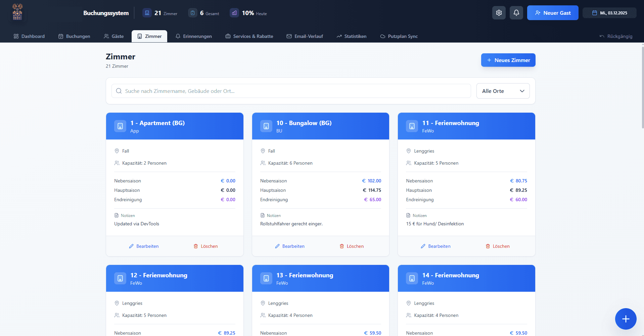Go to Services & Rabatte tab
This screenshot has width=644, height=336.
click(249, 36)
